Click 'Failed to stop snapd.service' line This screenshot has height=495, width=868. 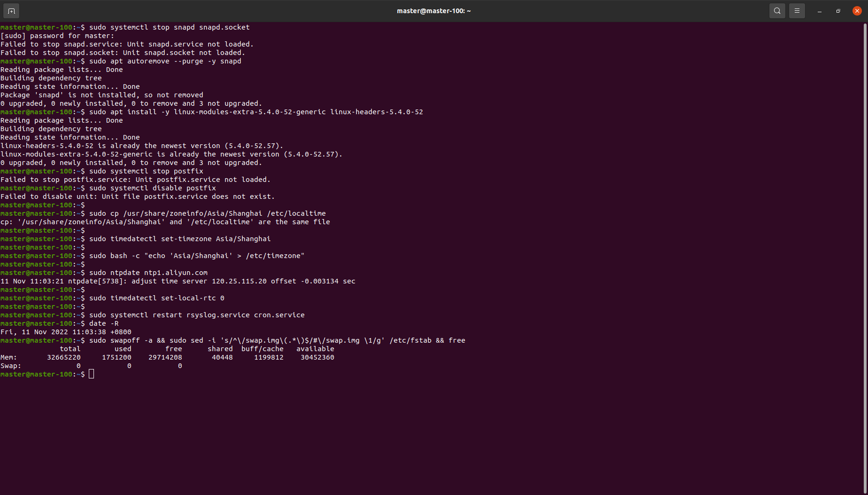[x=127, y=44]
